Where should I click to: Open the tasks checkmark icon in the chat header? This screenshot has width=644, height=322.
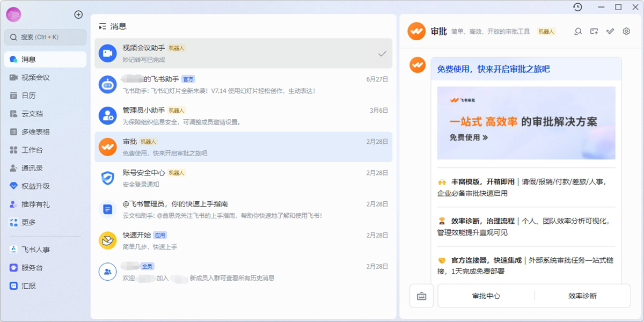pos(610,32)
